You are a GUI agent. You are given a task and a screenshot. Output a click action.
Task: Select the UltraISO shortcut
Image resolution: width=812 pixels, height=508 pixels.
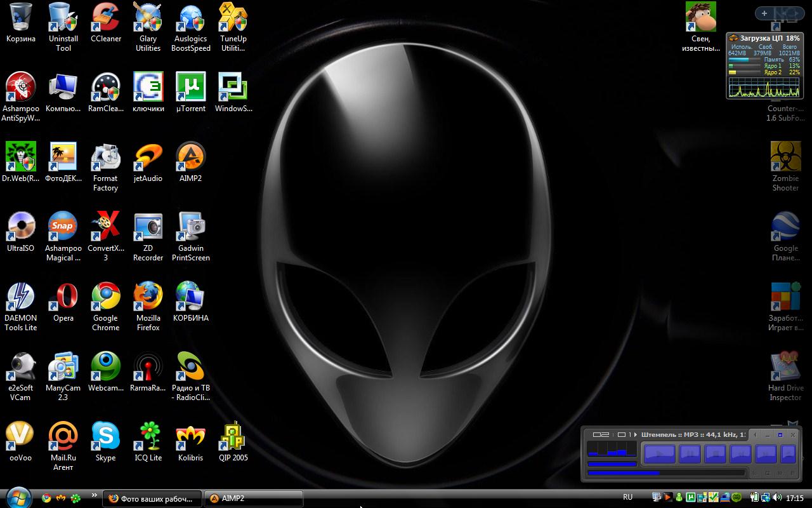click(x=21, y=233)
